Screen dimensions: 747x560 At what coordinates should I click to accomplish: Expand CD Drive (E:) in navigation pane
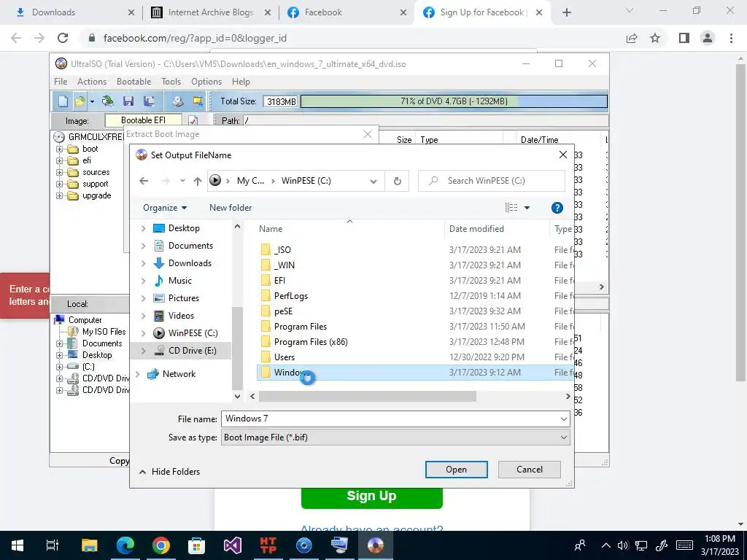click(x=143, y=351)
